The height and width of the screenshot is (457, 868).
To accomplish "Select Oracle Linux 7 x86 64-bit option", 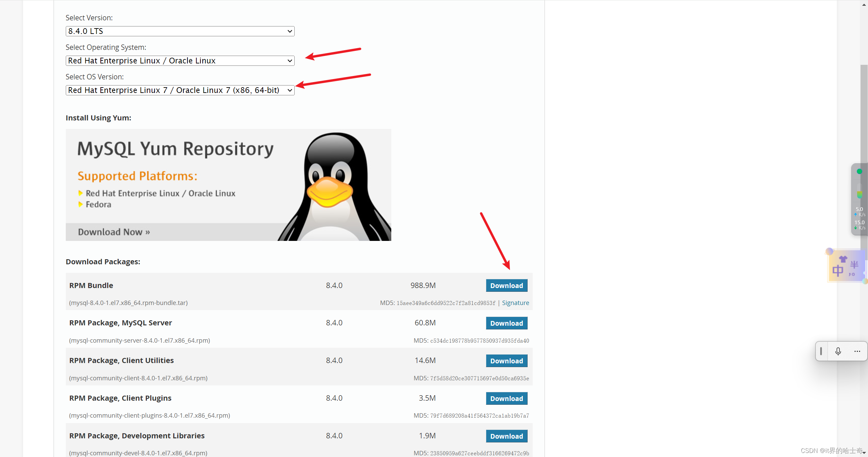I will click(x=180, y=90).
